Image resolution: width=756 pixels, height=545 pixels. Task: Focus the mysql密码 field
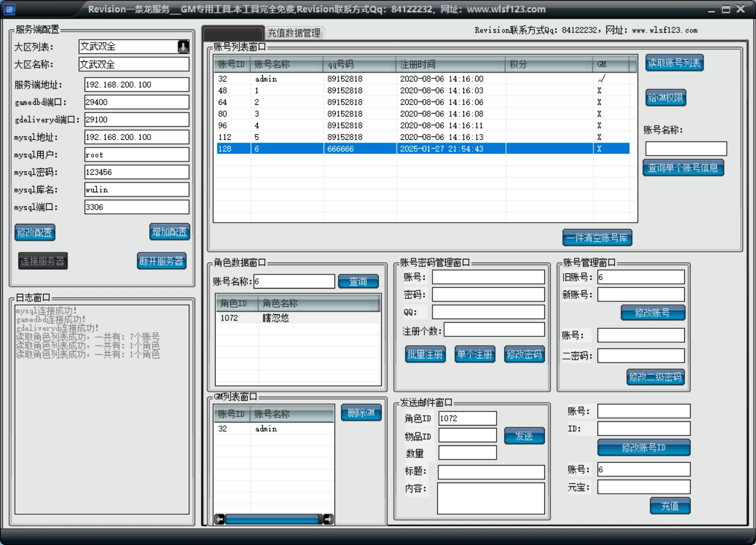pyautogui.click(x=137, y=172)
